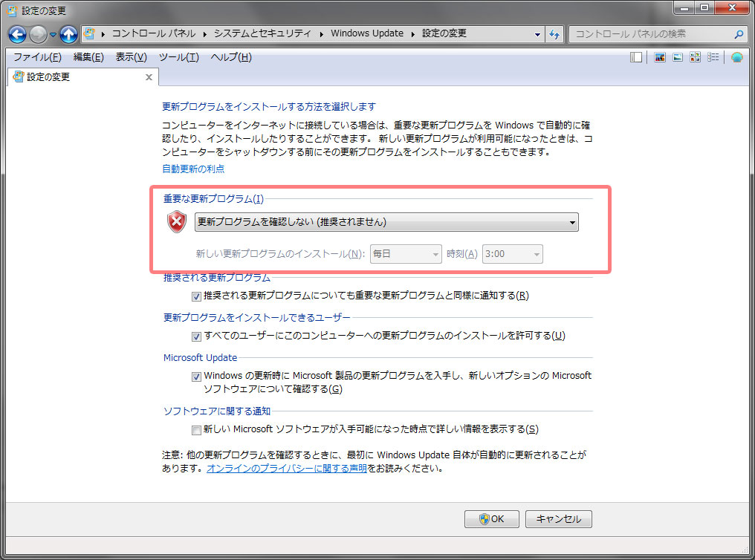This screenshot has height=560, width=755.
Task: Select the 設定の変更 tab
Action: click(82, 77)
